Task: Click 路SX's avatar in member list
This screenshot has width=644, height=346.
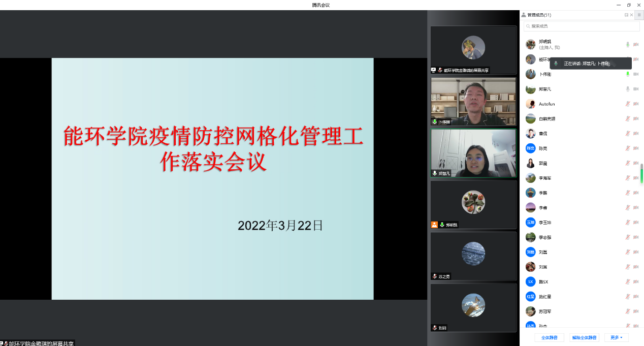Action: 530,281
